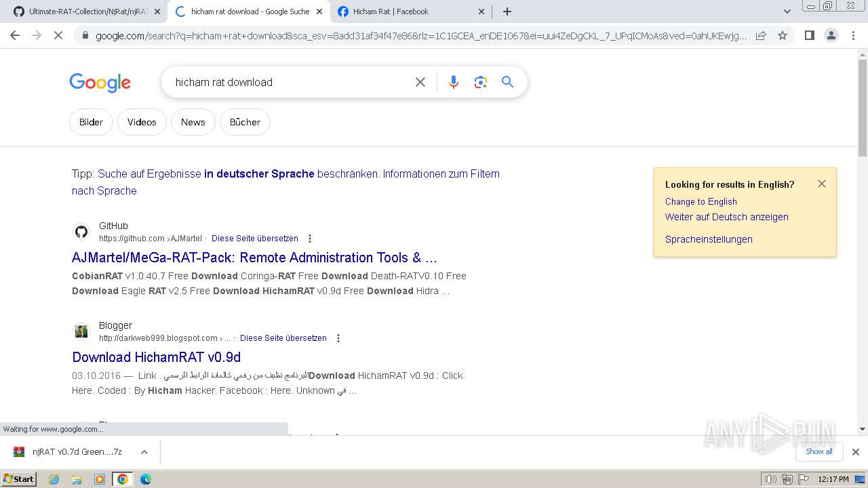This screenshot has height=488, width=868.
Task: Show all downloads
Action: click(x=818, y=452)
